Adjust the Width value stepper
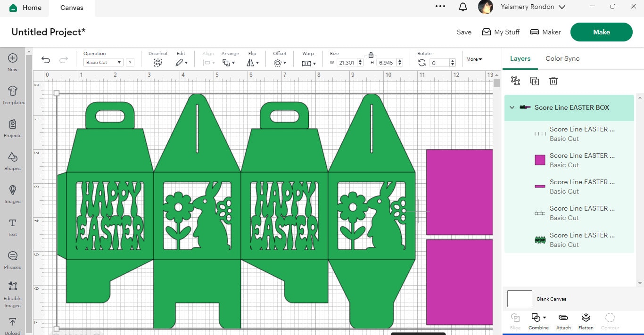The image size is (644, 335). 360,62
